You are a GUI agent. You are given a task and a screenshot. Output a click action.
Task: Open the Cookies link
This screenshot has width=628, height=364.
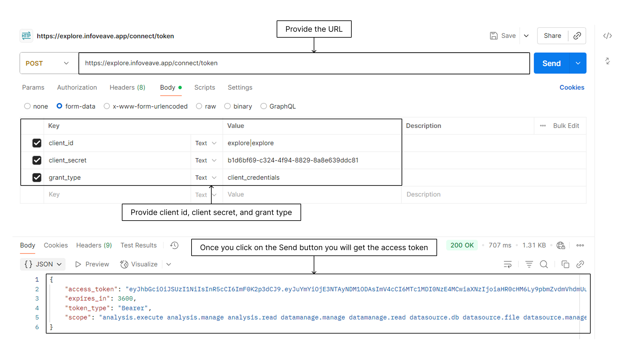coord(572,88)
